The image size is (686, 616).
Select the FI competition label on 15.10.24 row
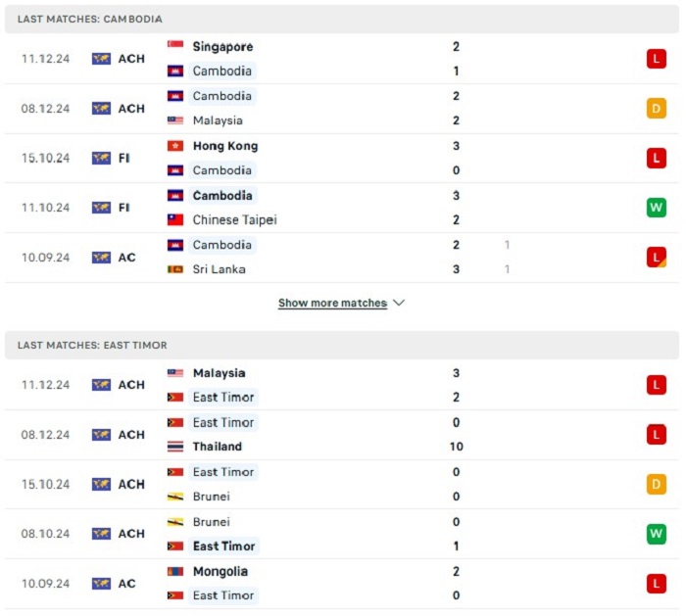[123, 158]
